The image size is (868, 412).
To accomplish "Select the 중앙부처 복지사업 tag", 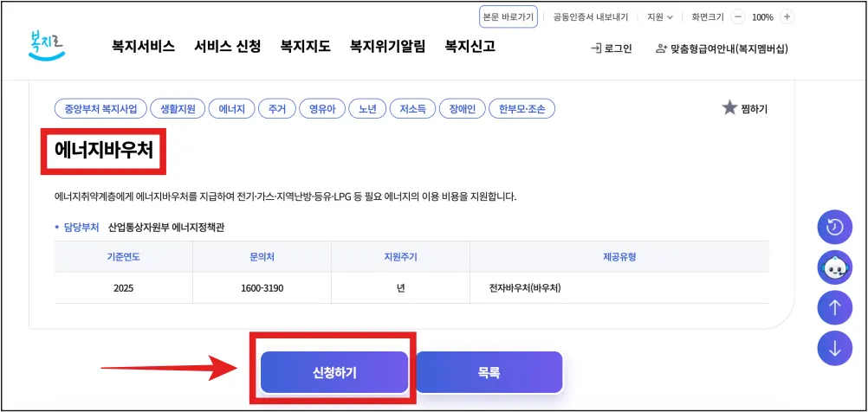I will pyautogui.click(x=100, y=109).
